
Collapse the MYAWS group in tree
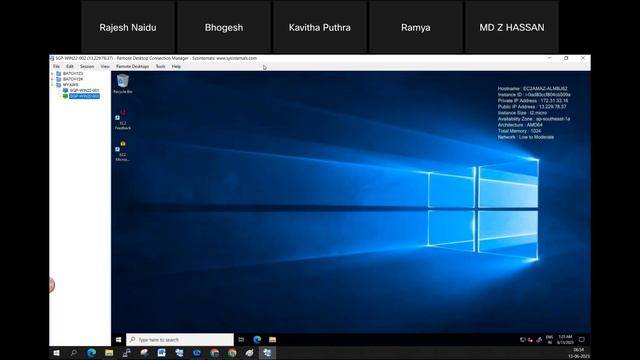[52, 84]
